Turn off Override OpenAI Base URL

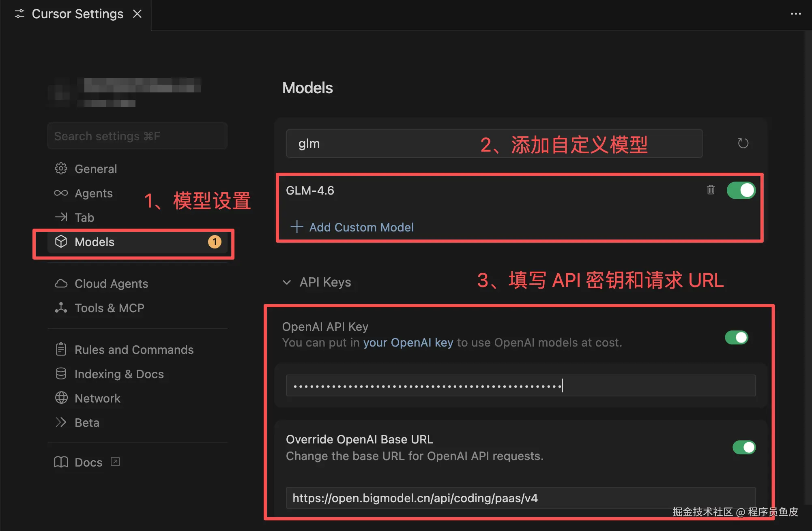743,447
